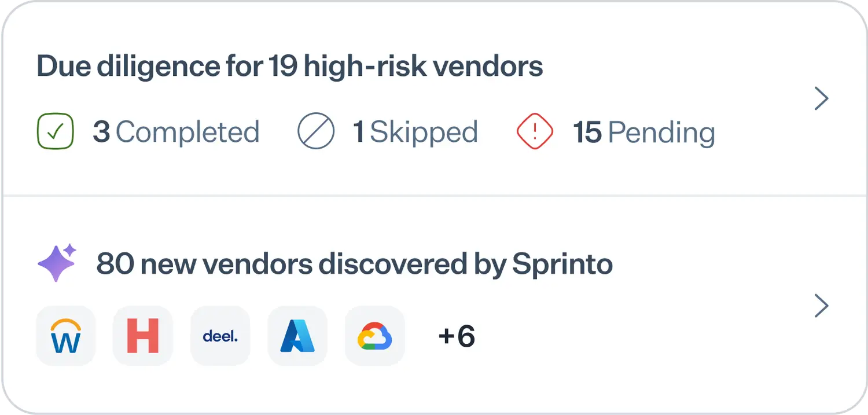
Task: Open "80 new vendors discovered by Sprinto" heading
Action: click(x=354, y=264)
